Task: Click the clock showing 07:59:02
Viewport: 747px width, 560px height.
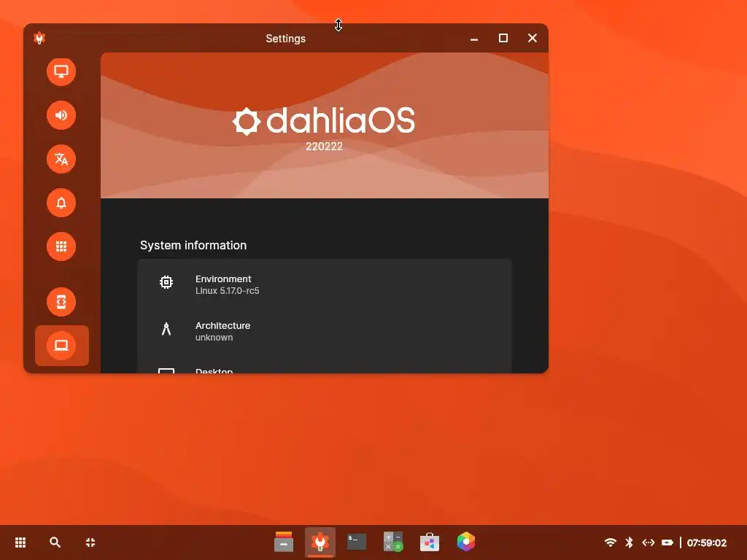Action: pos(706,542)
